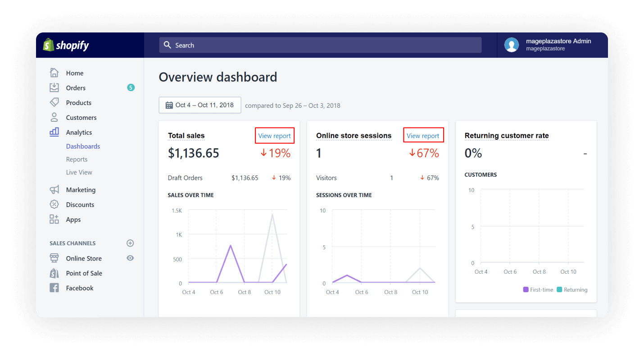The width and height of the screenshot is (644, 358).
Task: Click the Discounts icon
Action: click(54, 204)
